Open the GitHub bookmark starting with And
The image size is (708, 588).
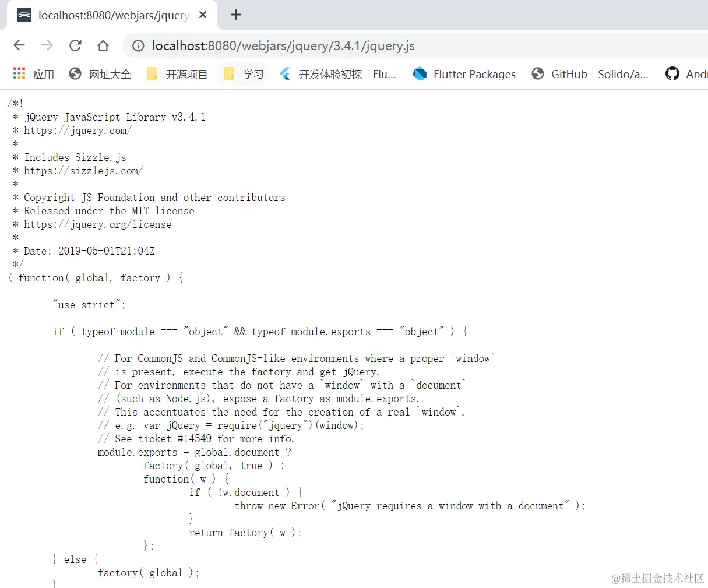686,74
